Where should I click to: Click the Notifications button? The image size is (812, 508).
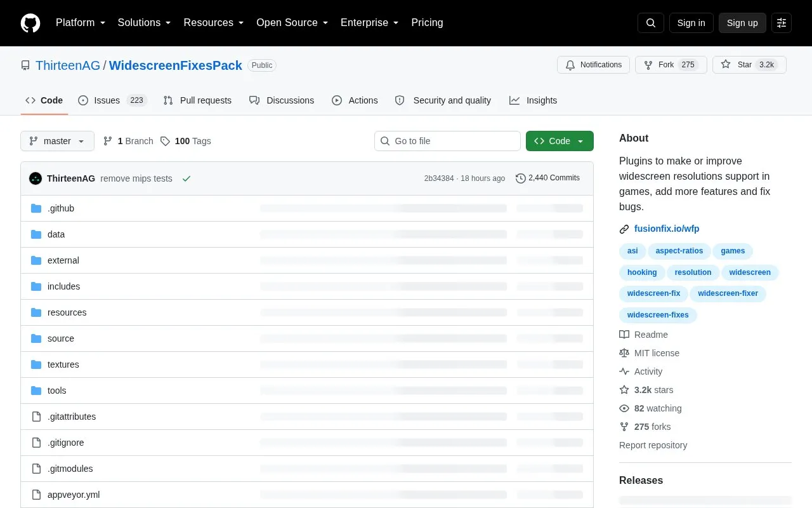(593, 65)
